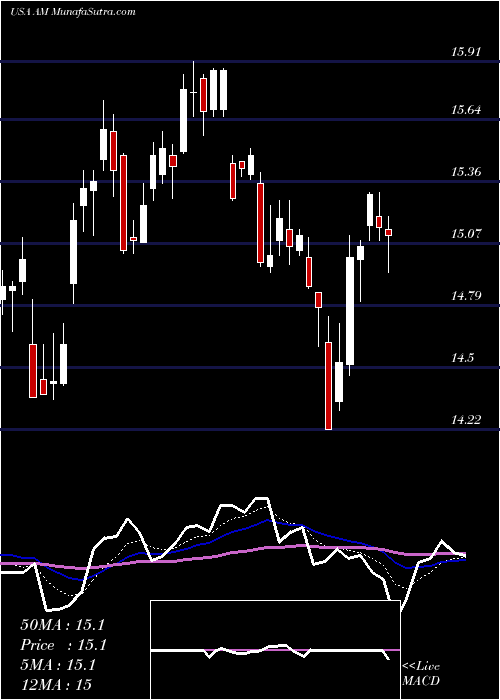Click the <<Live MACD label
Viewport: 500px width, 700px height.
pos(421,674)
